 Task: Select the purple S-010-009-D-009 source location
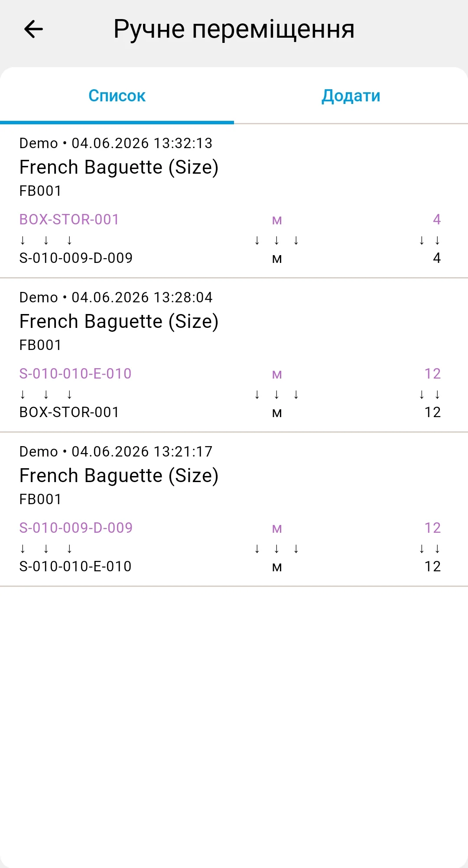click(76, 528)
